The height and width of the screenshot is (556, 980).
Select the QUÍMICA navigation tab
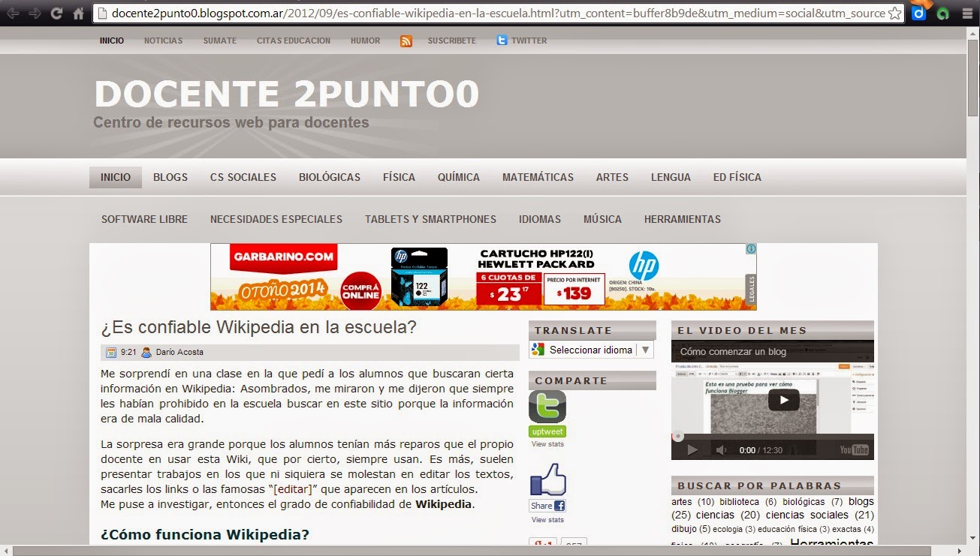(x=459, y=177)
